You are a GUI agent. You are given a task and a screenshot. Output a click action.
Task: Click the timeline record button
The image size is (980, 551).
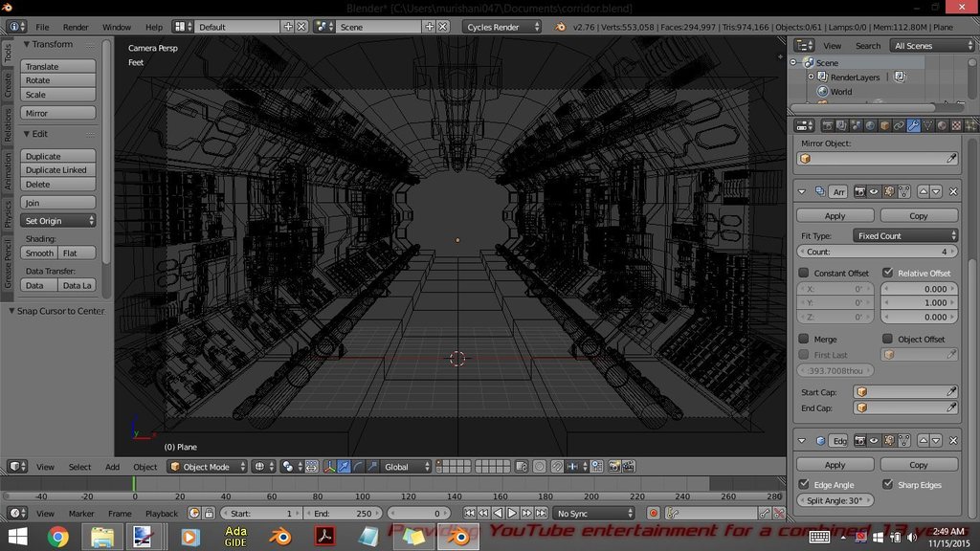click(654, 514)
